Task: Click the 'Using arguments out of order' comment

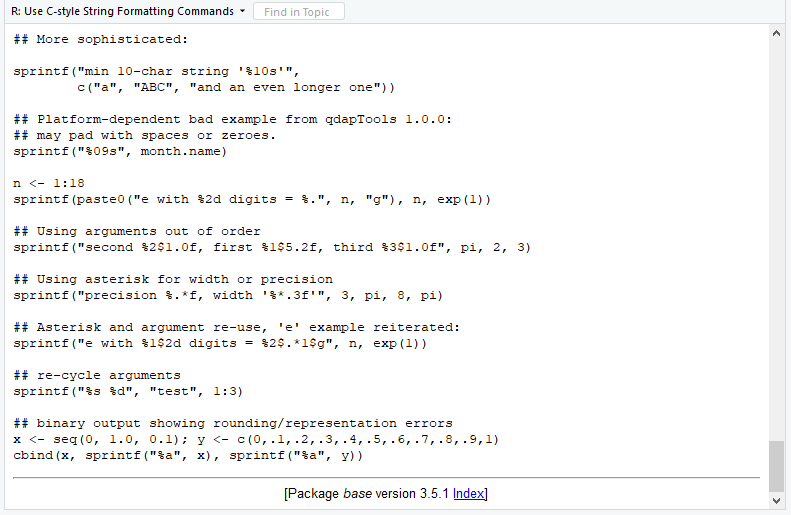Action: tap(137, 232)
